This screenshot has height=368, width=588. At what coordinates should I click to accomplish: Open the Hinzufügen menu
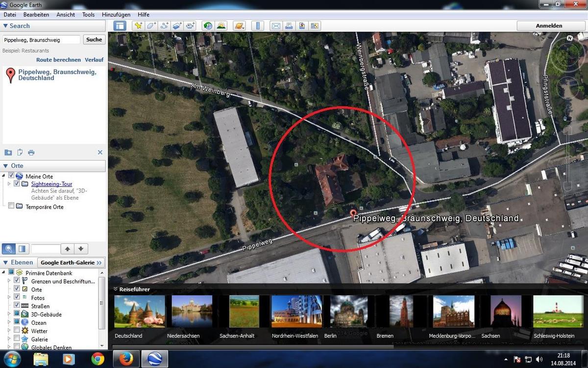116,15
